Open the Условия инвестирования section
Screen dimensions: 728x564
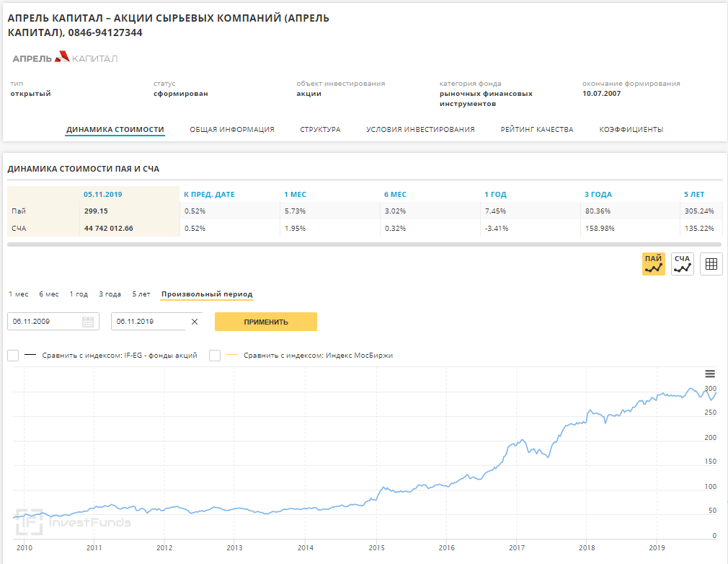click(x=420, y=130)
